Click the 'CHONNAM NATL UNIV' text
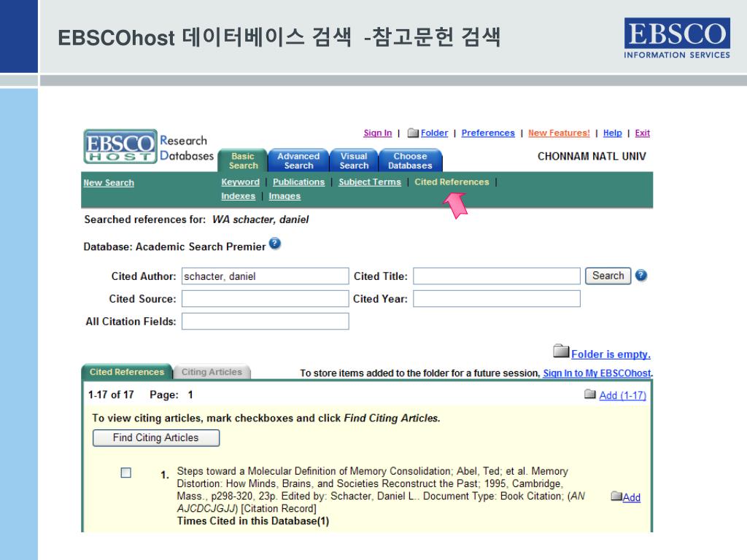This screenshot has width=747, height=560. [592, 156]
